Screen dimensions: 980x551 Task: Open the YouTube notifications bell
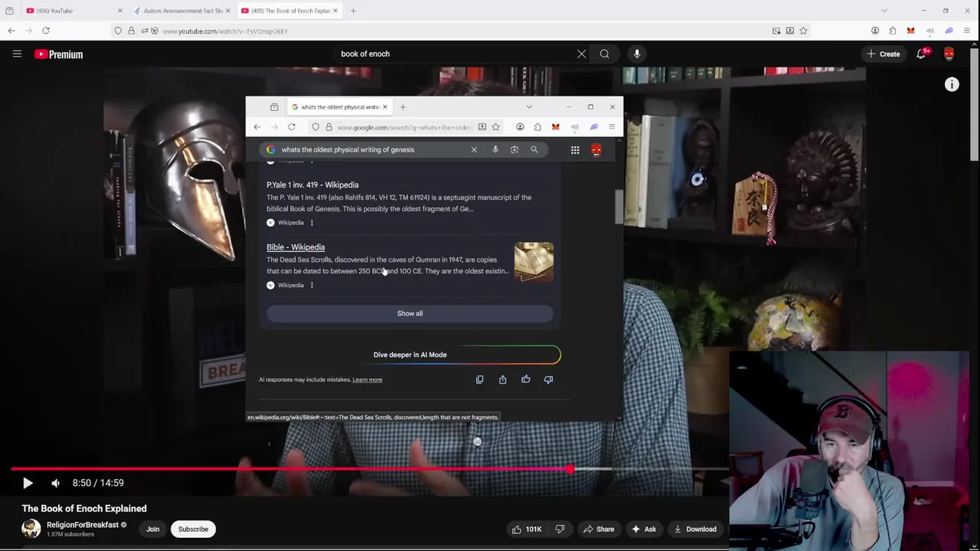pos(922,54)
